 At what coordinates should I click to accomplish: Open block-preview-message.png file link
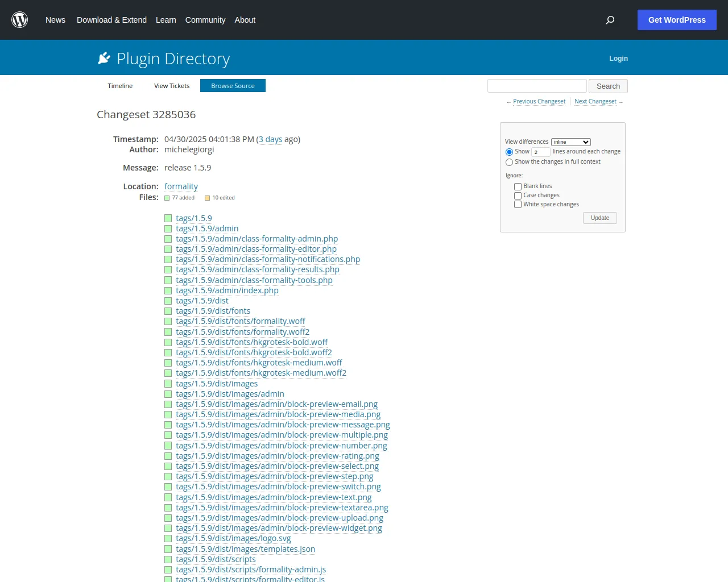(x=283, y=425)
